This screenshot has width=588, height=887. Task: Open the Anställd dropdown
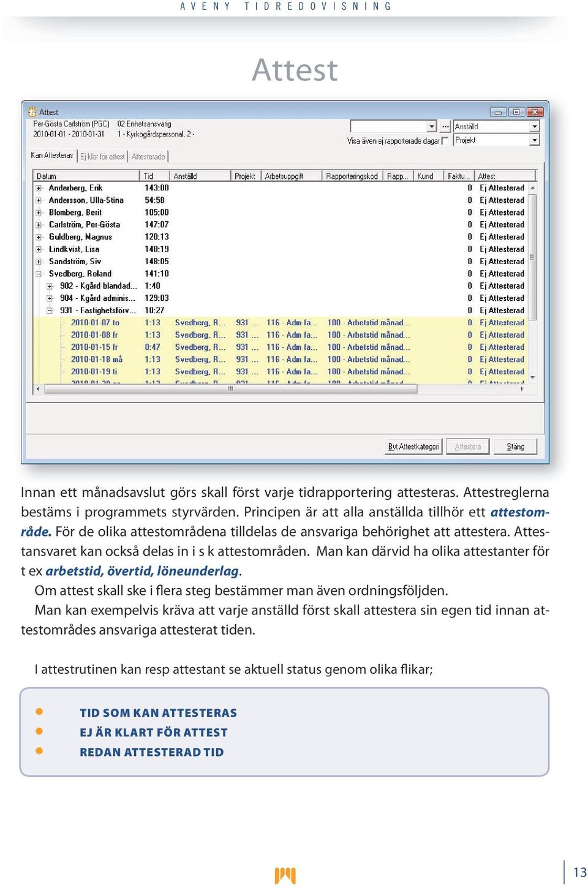535,126
